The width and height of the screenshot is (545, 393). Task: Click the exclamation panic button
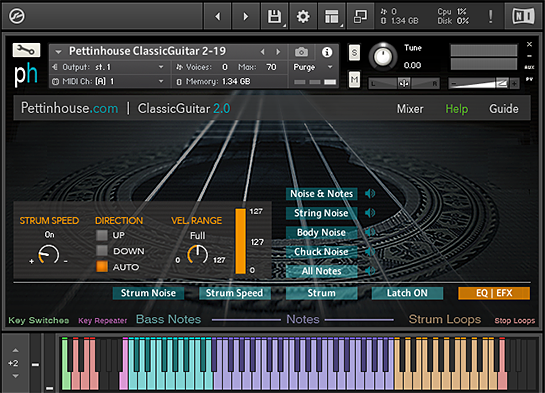click(x=490, y=16)
